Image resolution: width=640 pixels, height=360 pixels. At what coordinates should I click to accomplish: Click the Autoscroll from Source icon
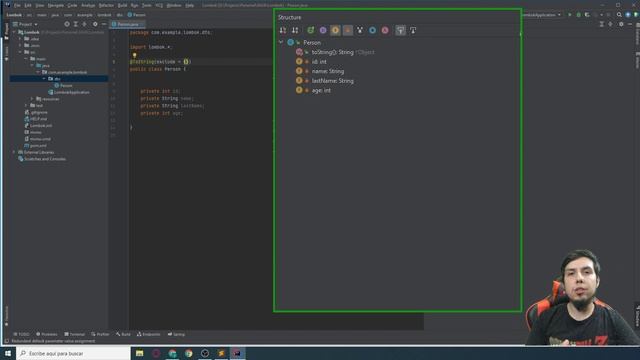pyautogui.click(x=413, y=30)
